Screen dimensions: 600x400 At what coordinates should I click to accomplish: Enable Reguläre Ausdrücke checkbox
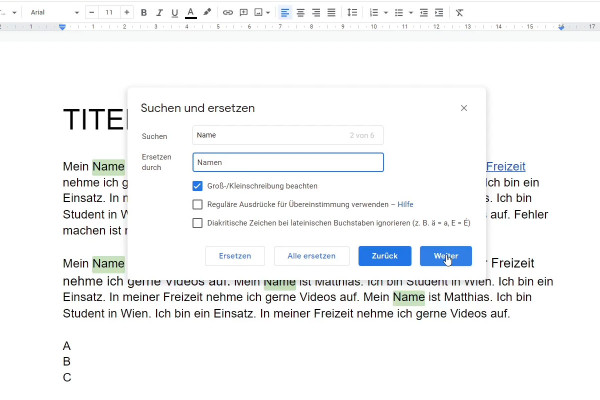pyautogui.click(x=197, y=204)
